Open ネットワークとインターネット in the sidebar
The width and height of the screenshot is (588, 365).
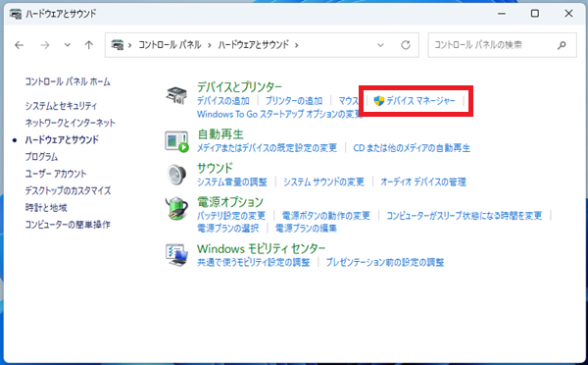pyautogui.click(x=71, y=123)
